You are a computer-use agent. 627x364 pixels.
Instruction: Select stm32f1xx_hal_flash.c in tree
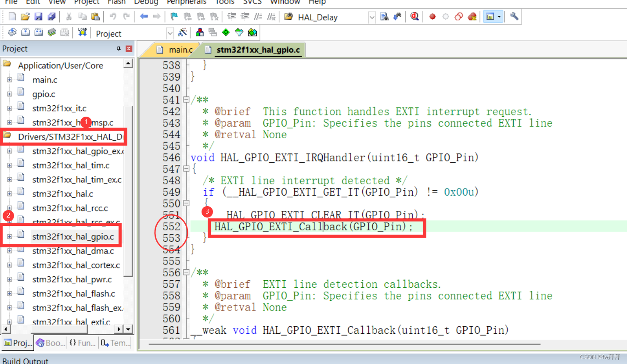pyautogui.click(x=74, y=293)
